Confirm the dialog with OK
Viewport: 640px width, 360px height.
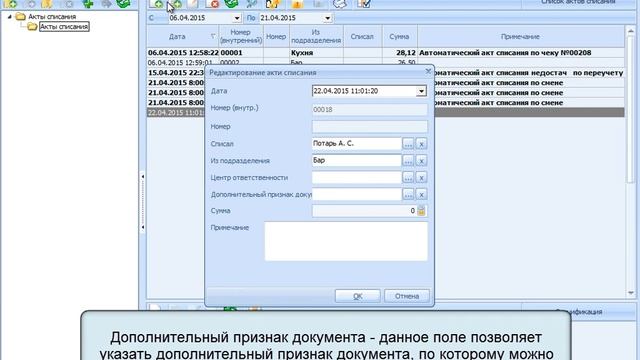[x=358, y=296]
